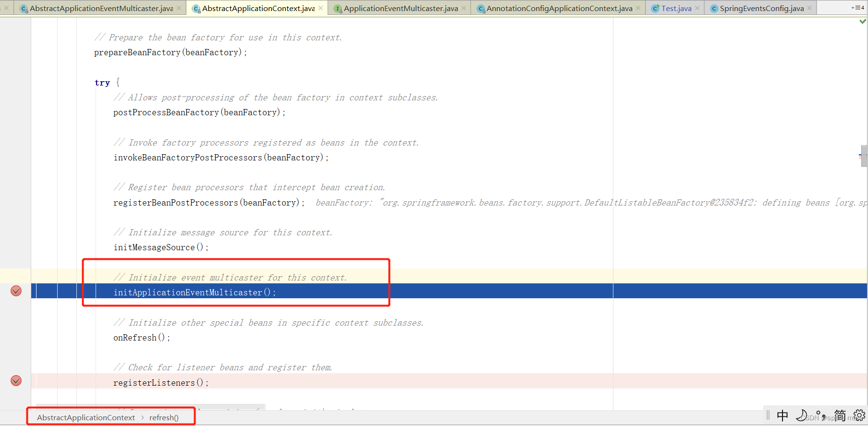
Task: Click postProcessBeanFactory(beanFactory) call
Action: [199, 112]
